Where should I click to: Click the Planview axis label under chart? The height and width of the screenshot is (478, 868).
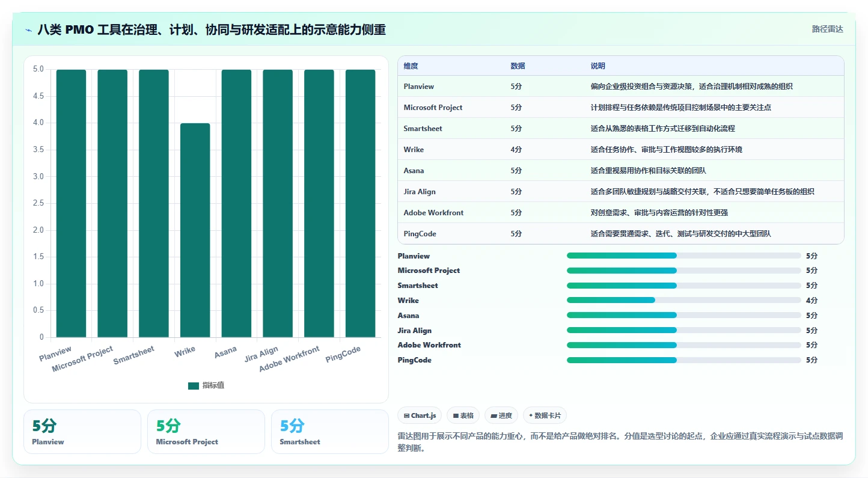pyautogui.click(x=56, y=354)
